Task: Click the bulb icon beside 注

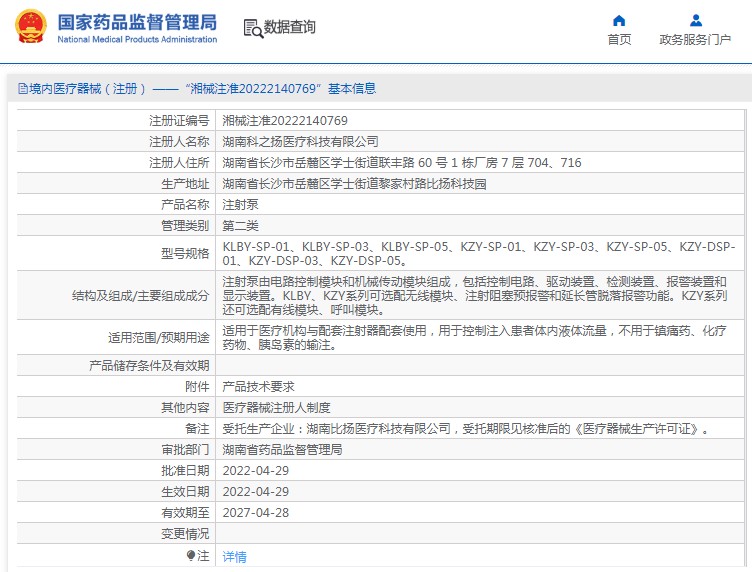Action: (191, 556)
